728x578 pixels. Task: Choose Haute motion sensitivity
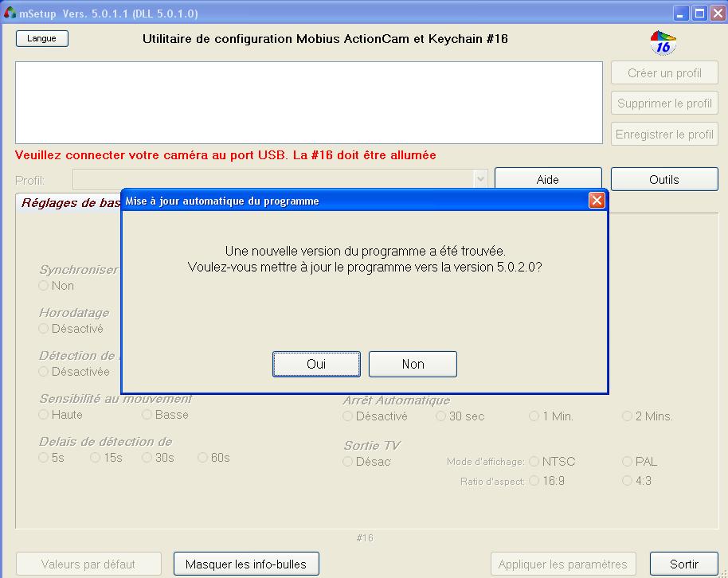(x=44, y=415)
